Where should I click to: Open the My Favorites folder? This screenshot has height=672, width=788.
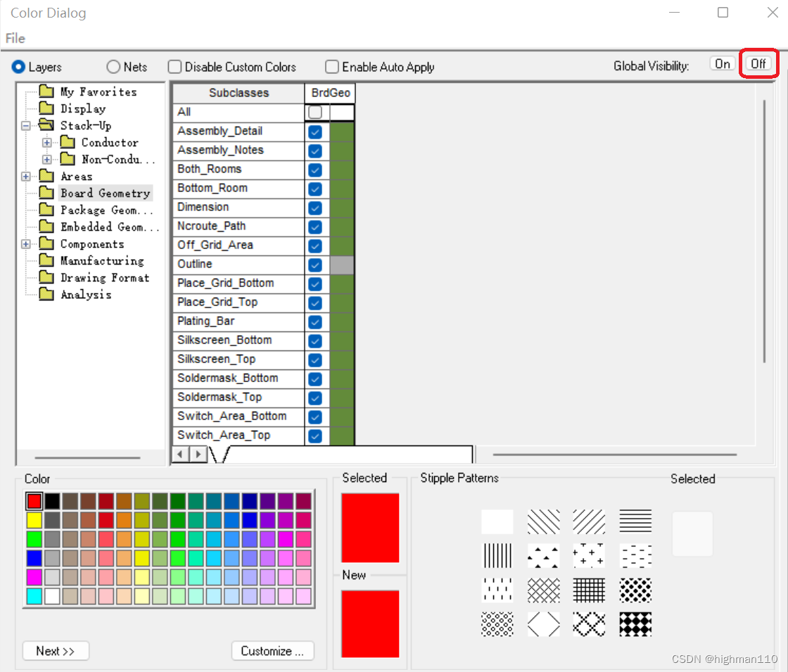88,91
